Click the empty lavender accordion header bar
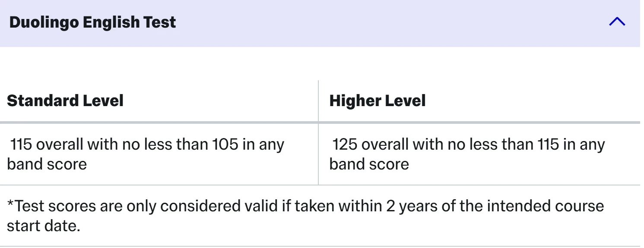644x248 pixels. coord(320,23)
